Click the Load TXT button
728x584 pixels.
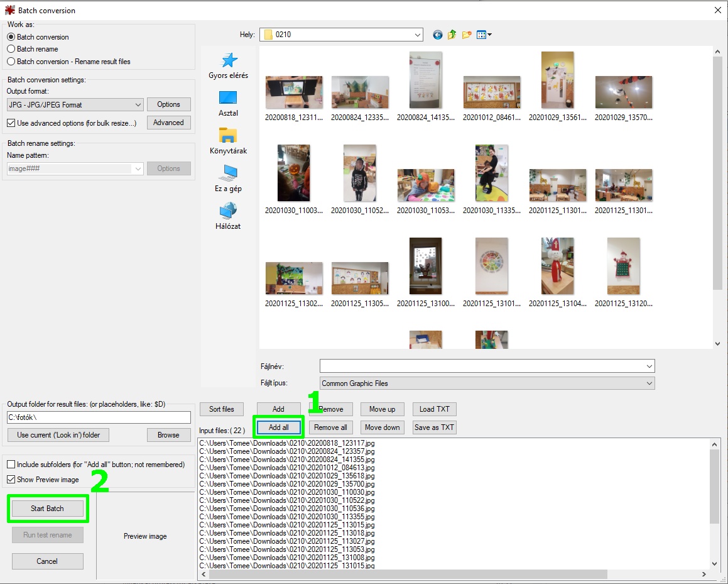click(435, 409)
